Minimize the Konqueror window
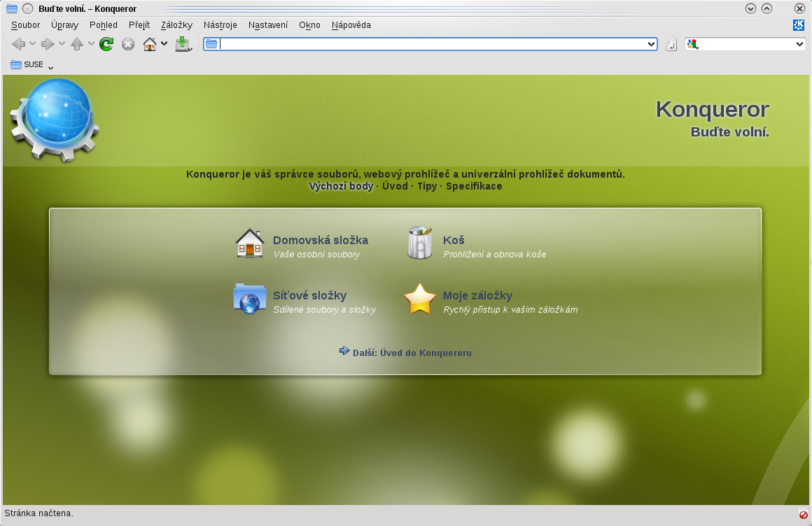 click(750, 8)
